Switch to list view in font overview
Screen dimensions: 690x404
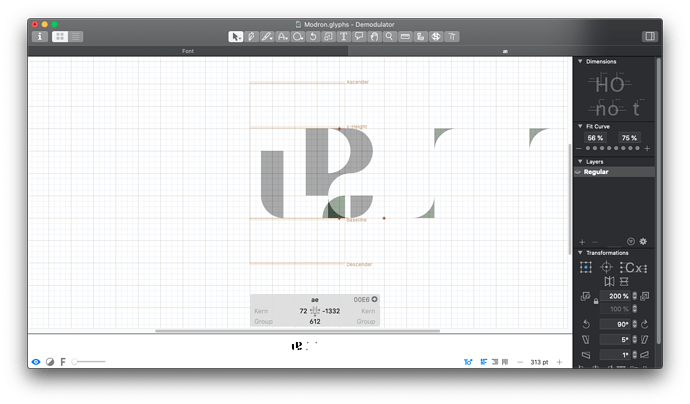point(76,37)
